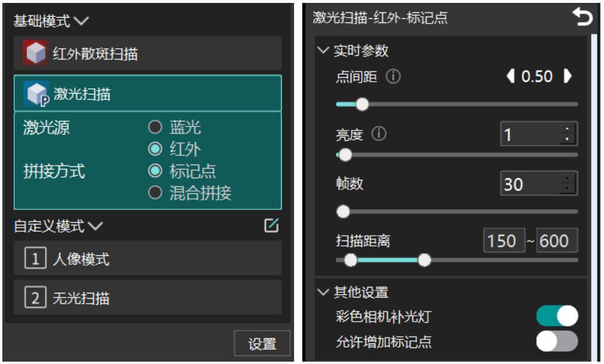Click the back arrow icon in panel header
Screen dimensions: 604x364
coord(582,17)
